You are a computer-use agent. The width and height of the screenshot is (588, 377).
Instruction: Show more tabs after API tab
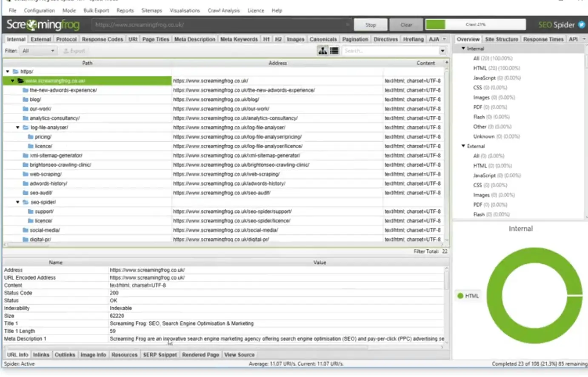click(x=584, y=39)
